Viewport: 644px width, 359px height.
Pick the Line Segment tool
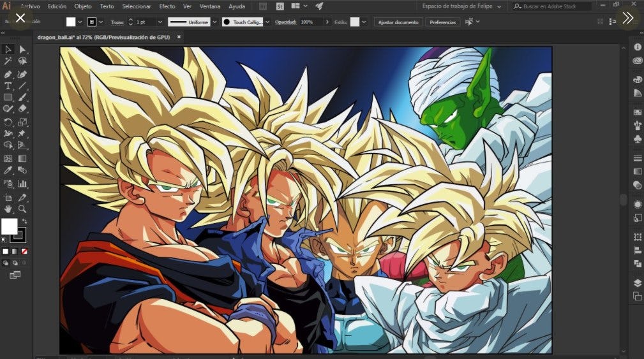(22, 85)
